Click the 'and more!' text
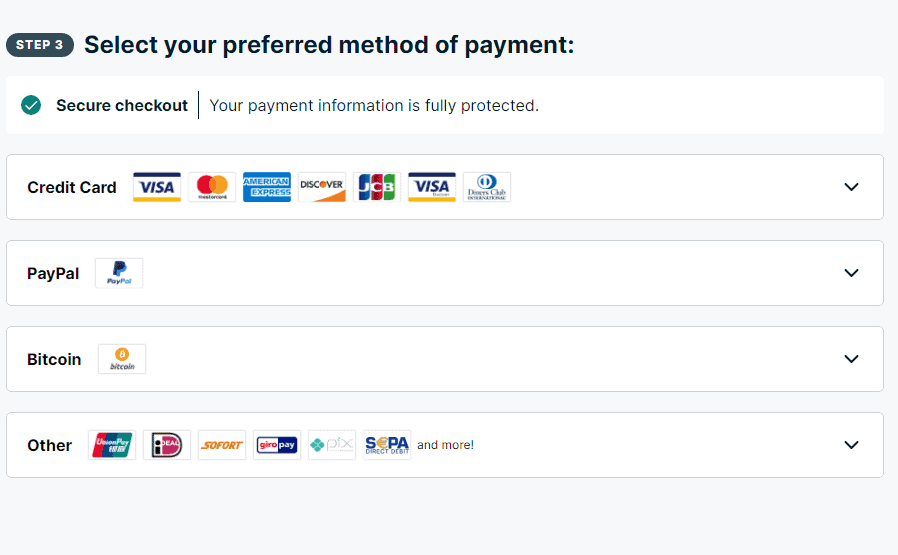898x555 pixels. (x=446, y=445)
